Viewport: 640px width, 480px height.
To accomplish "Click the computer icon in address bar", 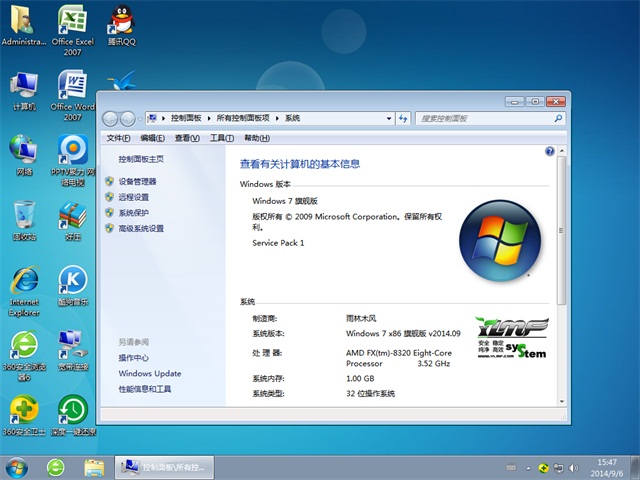I will 152,118.
